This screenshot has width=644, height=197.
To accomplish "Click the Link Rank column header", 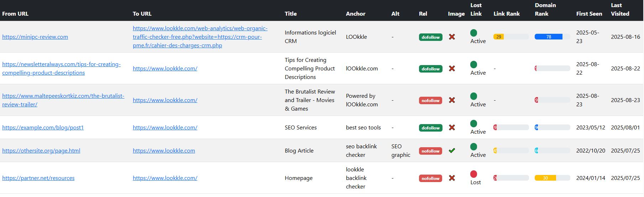I will click(x=507, y=14).
